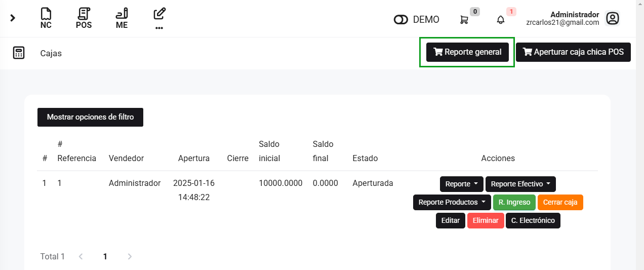
Task: Click the green R. Ingreso button
Action: click(514, 202)
